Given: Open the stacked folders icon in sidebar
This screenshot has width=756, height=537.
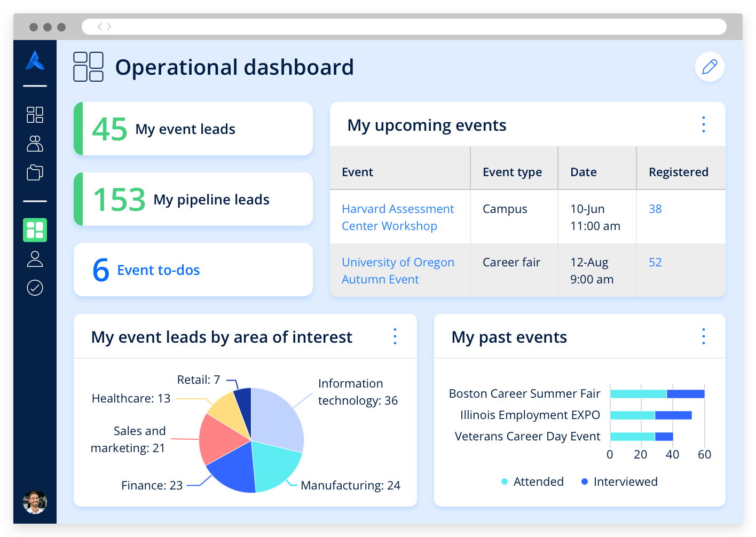Looking at the screenshot, I should [35, 172].
